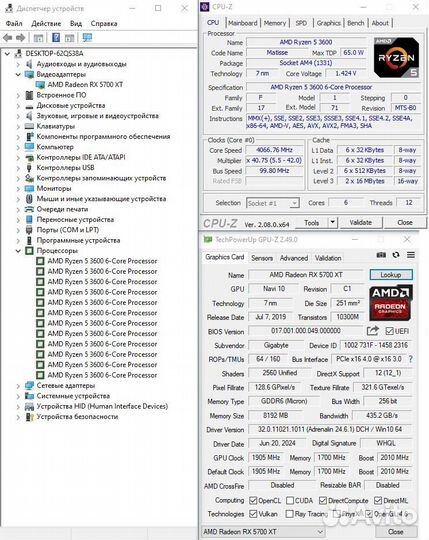Click the Lookup button in GPU-Z
429x540 pixels.
pos(391,275)
